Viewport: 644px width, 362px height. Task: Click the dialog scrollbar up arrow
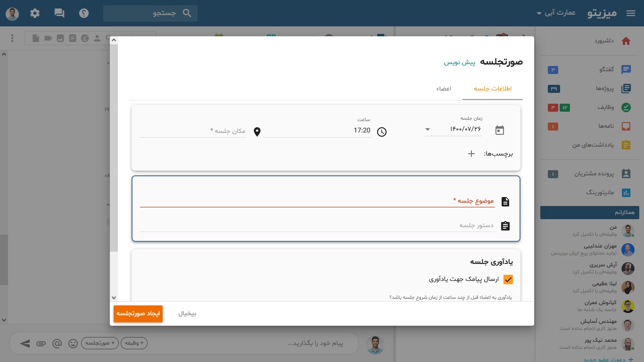click(x=114, y=41)
